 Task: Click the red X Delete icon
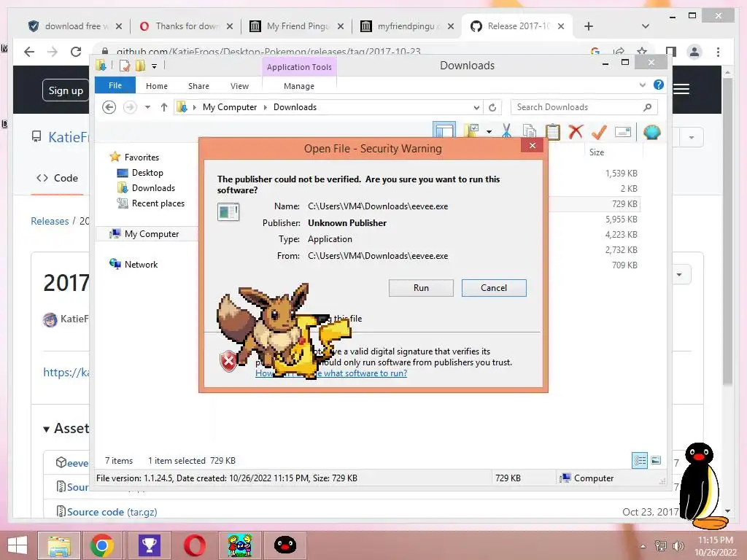coord(576,131)
